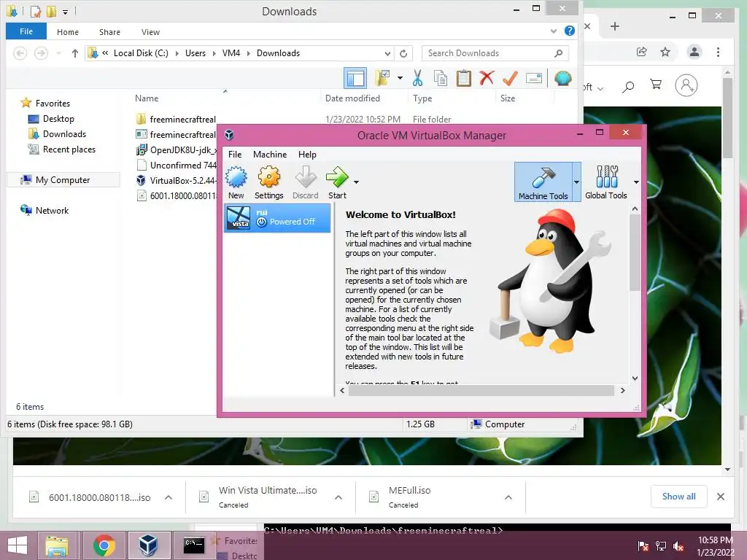Click the search magnifier on the webpage
The image size is (747, 560).
628,87
